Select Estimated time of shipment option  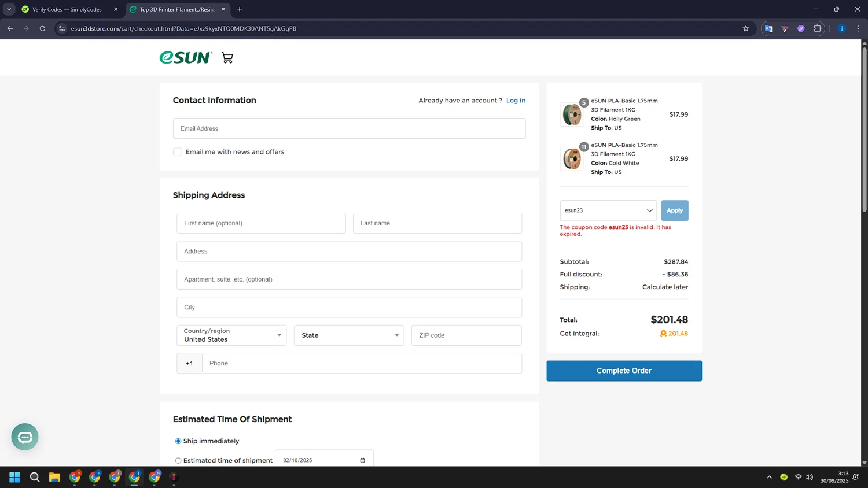pyautogui.click(x=178, y=461)
